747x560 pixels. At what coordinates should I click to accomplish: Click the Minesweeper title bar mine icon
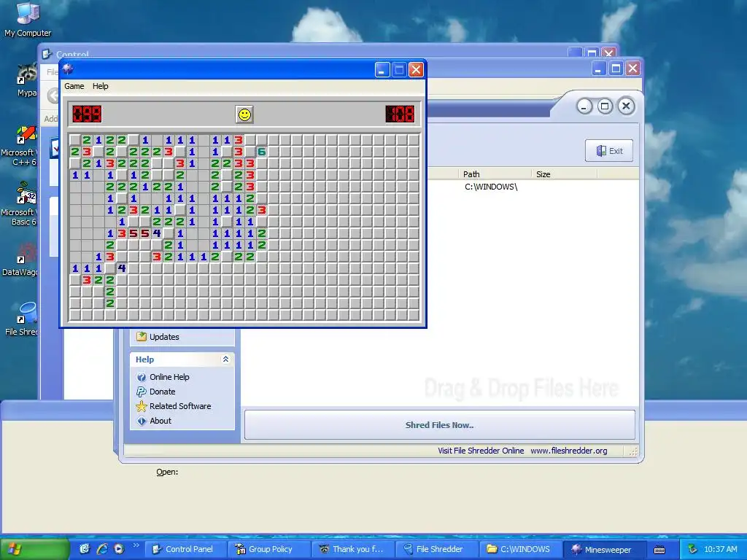coord(68,69)
